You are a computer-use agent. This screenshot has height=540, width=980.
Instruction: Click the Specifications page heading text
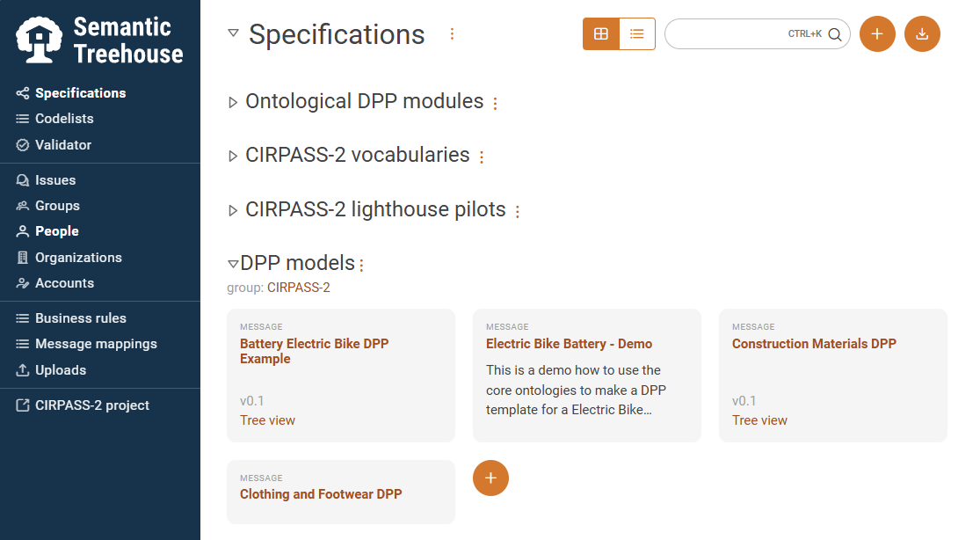(x=337, y=34)
